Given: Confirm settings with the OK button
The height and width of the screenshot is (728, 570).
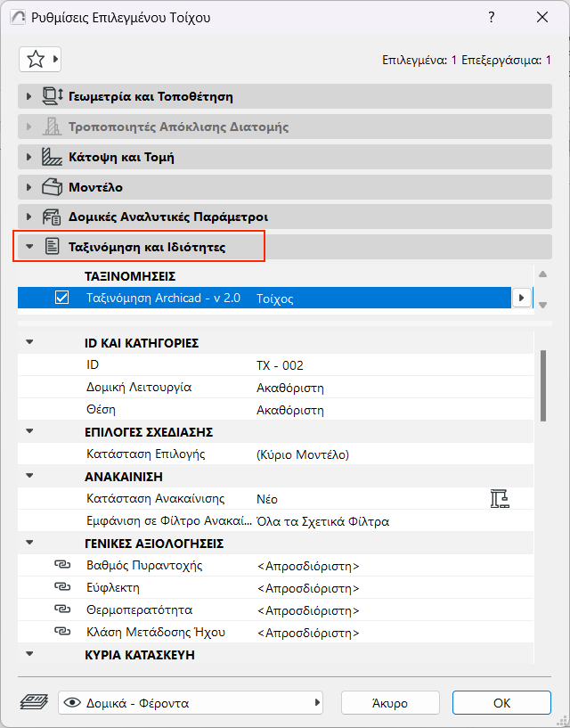Looking at the screenshot, I should click(x=501, y=703).
